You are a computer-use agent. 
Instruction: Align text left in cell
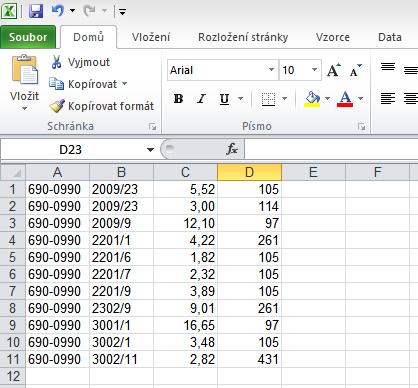388,98
